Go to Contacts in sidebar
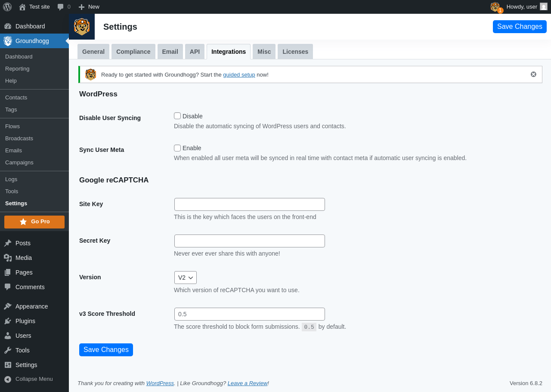The width and height of the screenshot is (551, 392). pyautogui.click(x=34, y=98)
